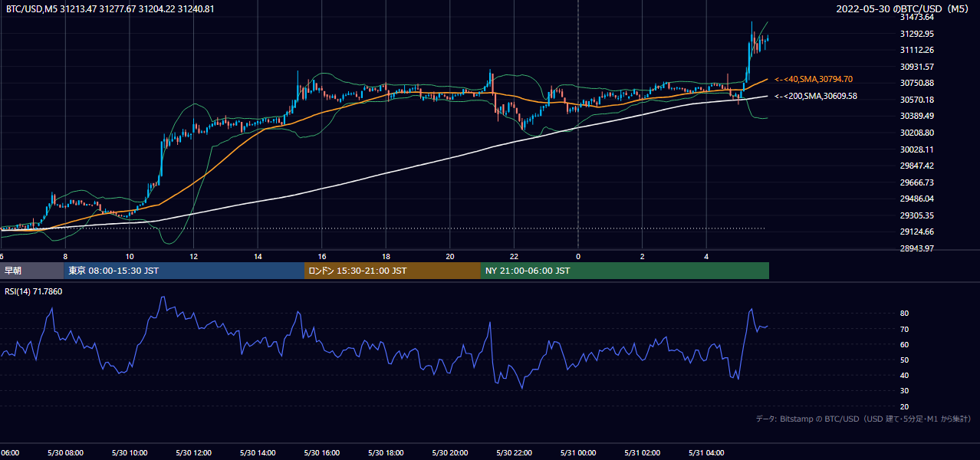
Task: Click hour 16 on the price chart time axis
Action: pyautogui.click(x=321, y=257)
